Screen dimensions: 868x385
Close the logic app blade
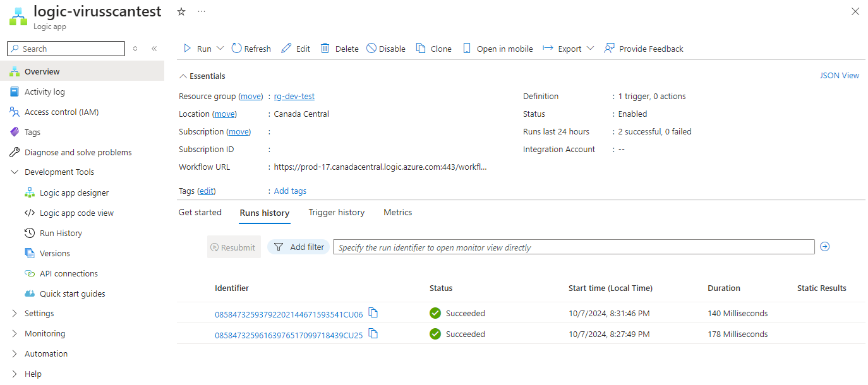(x=855, y=11)
